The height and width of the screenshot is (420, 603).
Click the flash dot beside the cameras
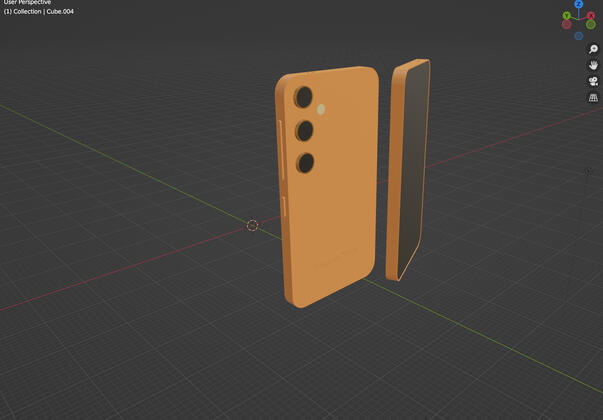click(x=321, y=110)
